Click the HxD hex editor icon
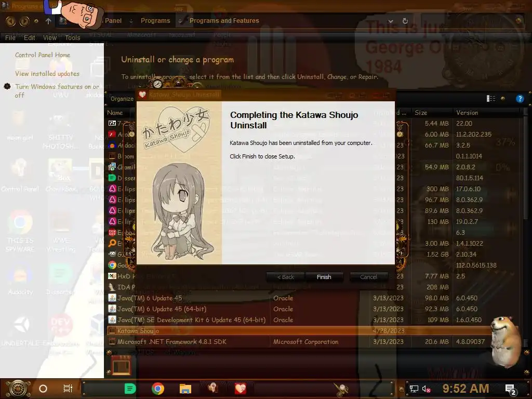This screenshot has height=399, width=532. [112, 276]
